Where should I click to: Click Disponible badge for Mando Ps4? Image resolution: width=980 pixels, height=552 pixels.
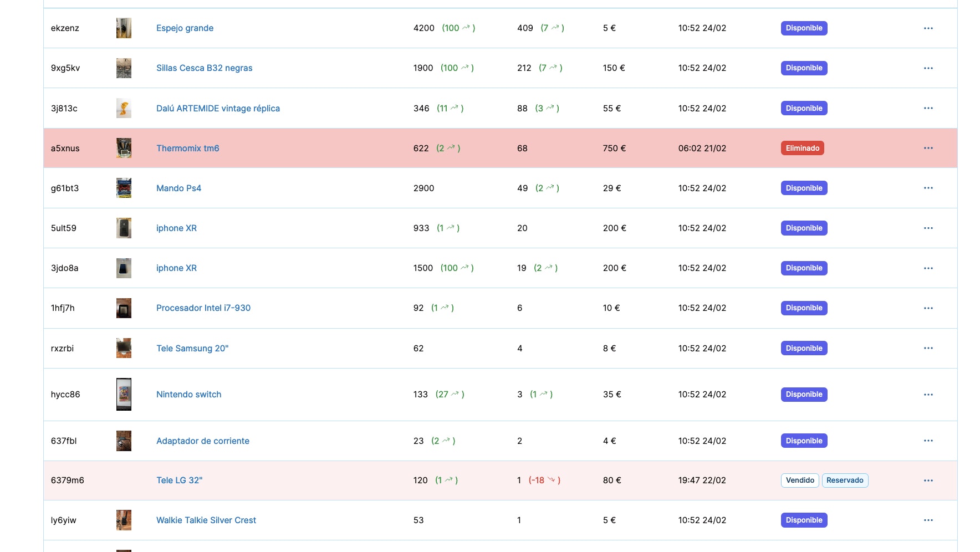pyautogui.click(x=804, y=188)
